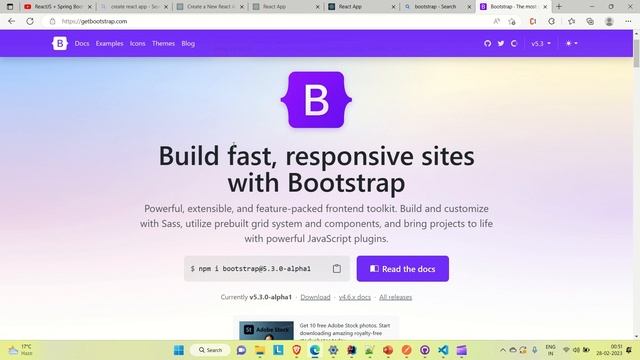Click the Bootstrap B logo in navbar
The height and width of the screenshot is (360, 640).
pyautogui.click(x=60, y=43)
